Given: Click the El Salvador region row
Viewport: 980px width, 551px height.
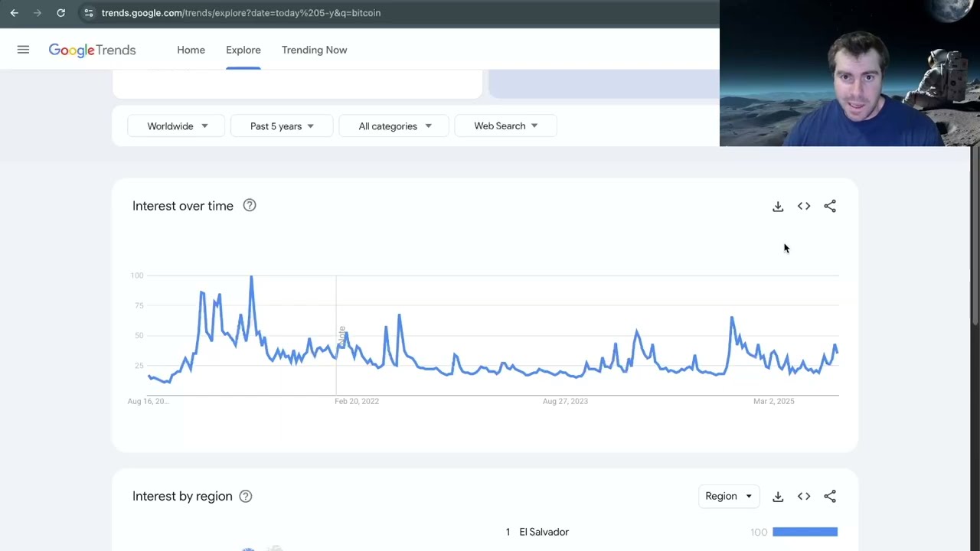Looking at the screenshot, I should point(671,532).
